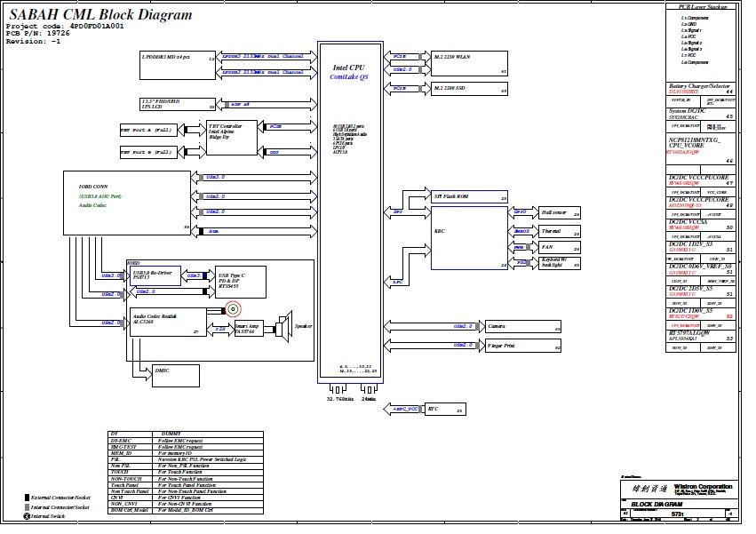
Task: Click the red audio jack circle
Action: (x=234, y=308)
